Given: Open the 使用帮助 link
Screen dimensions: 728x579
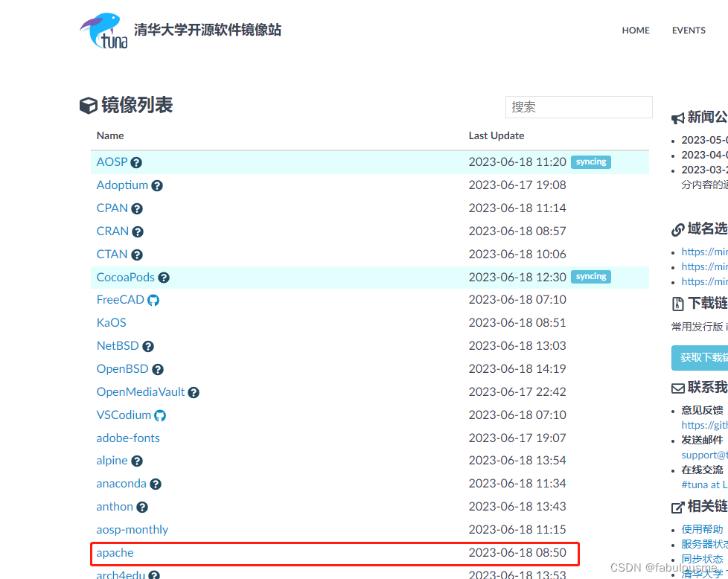Looking at the screenshot, I should (x=702, y=529).
